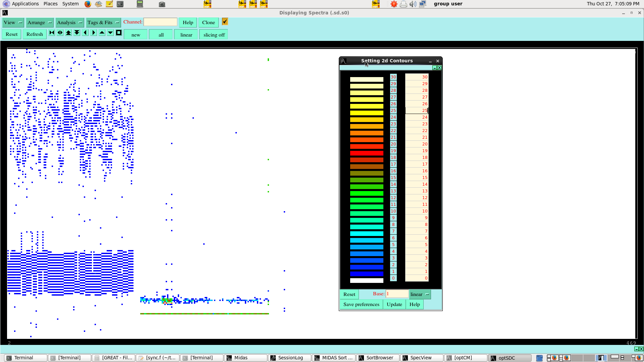This screenshot has width=644, height=362.
Task: Click the mail launcher icon in top panel
Action: click(x=98, y=4)
